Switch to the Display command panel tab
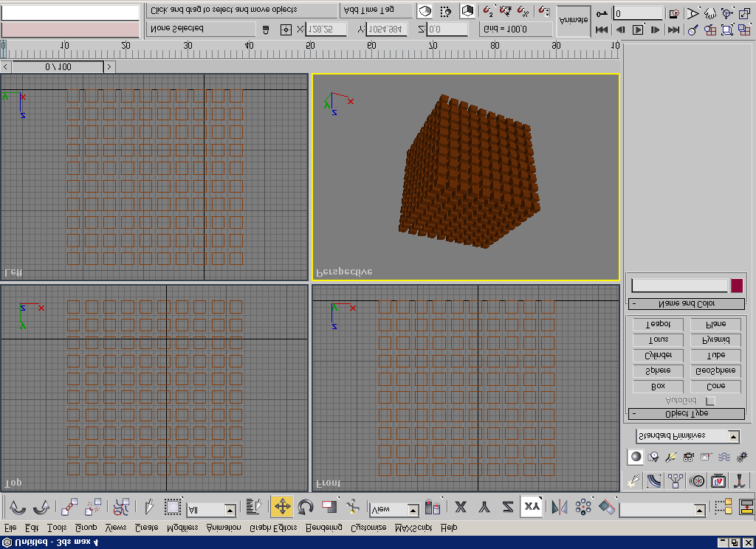756x549 pixels. coord(718,480)
